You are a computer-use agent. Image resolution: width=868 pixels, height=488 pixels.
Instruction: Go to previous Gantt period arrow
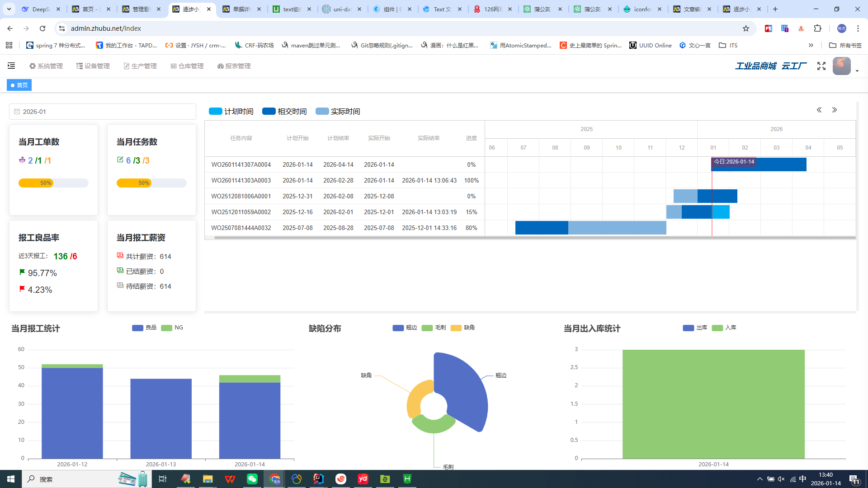[819, 110]
